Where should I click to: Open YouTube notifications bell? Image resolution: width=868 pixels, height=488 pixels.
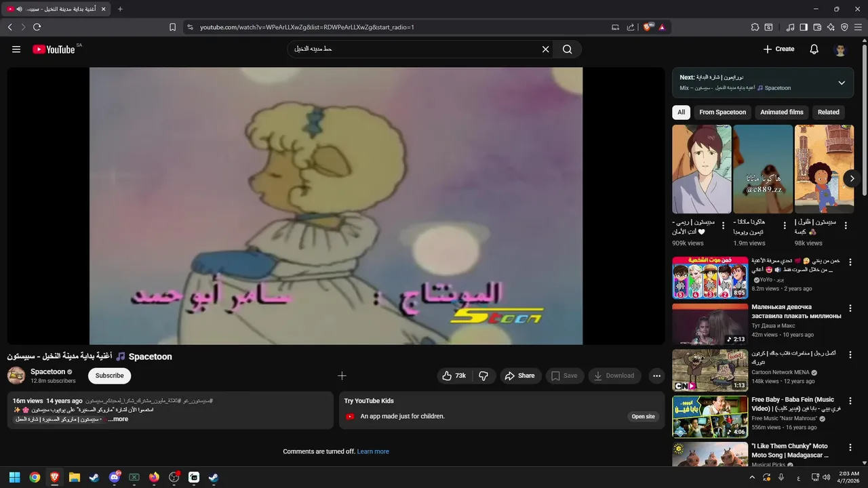click(814, 49)
